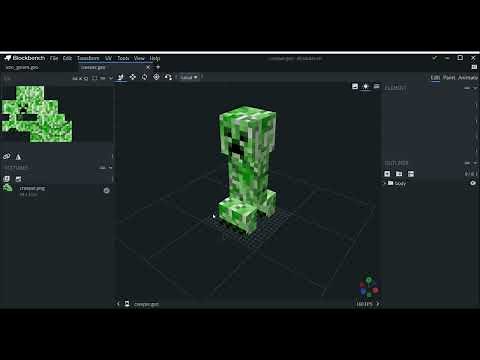Screen dimensions: 480x360
Task: Expand the body group in Outliner
Action: pyautogui.click(x=385, y=183)
